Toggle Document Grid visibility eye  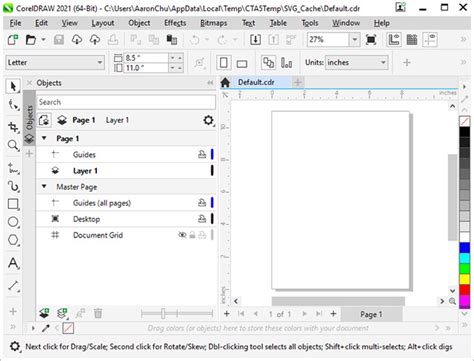point(182,235)
